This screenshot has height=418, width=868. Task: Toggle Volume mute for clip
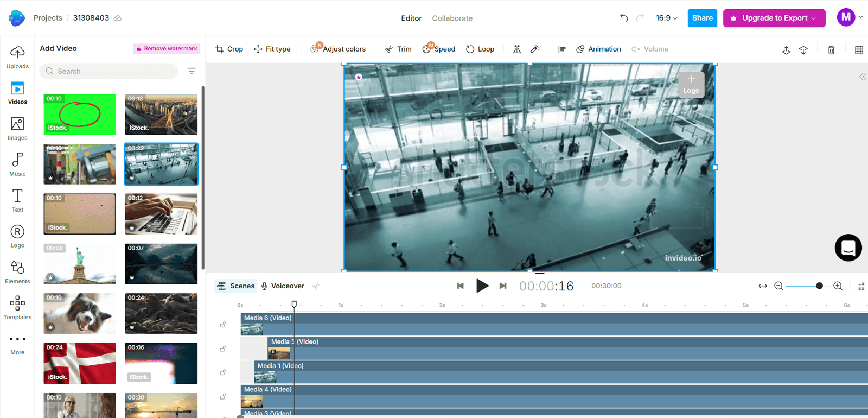[x=650, y=49]
